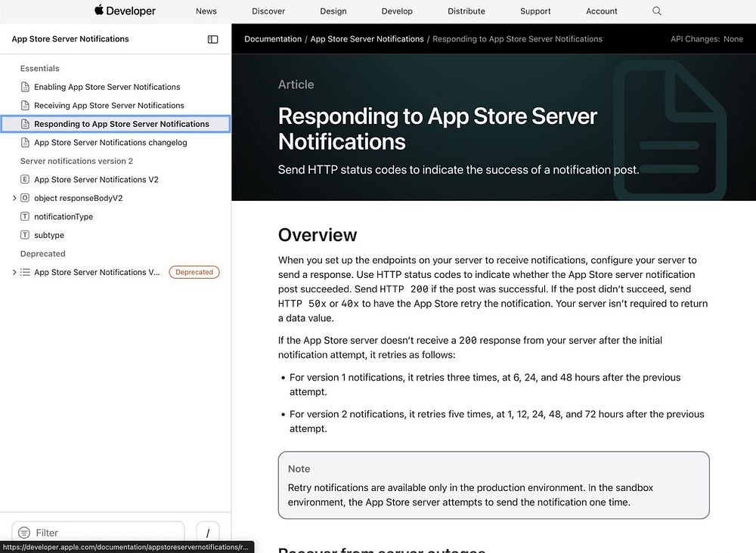This screenshot has width=756, height=553.
Task: Click the subtype type icon
Action: 25,235
